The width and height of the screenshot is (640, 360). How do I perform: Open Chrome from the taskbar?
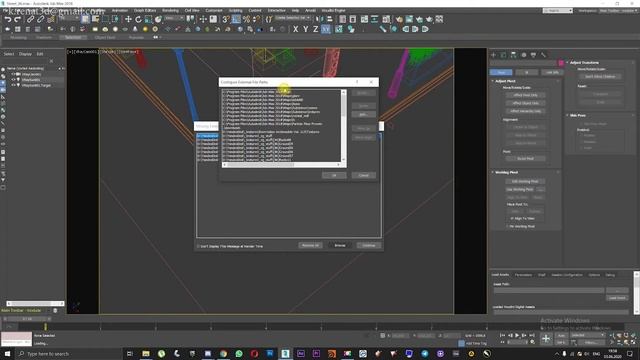pos(223,354)
